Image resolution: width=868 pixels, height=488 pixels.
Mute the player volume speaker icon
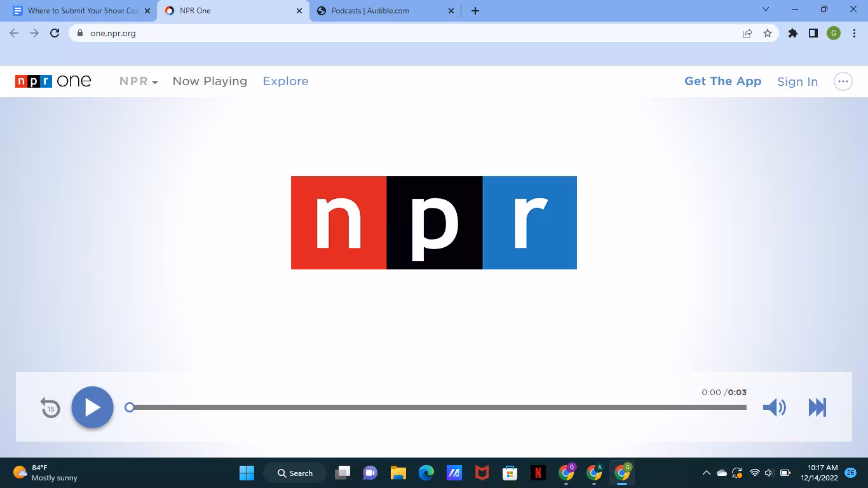tap(774, 407)
